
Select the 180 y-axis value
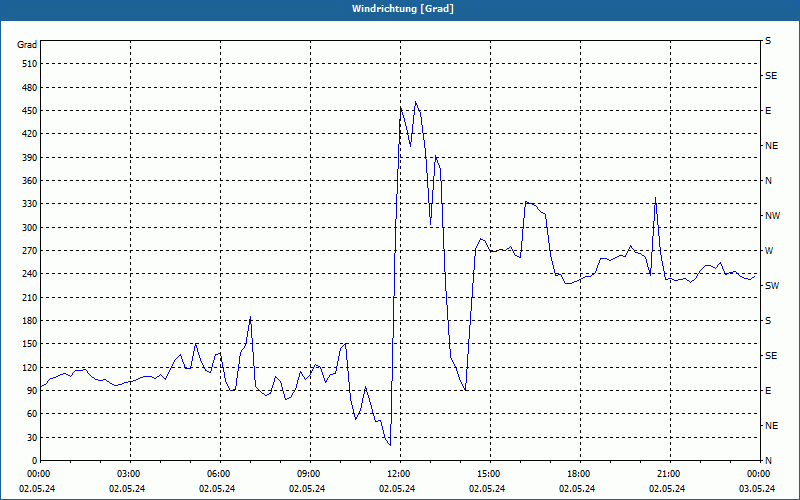(30, 321)
